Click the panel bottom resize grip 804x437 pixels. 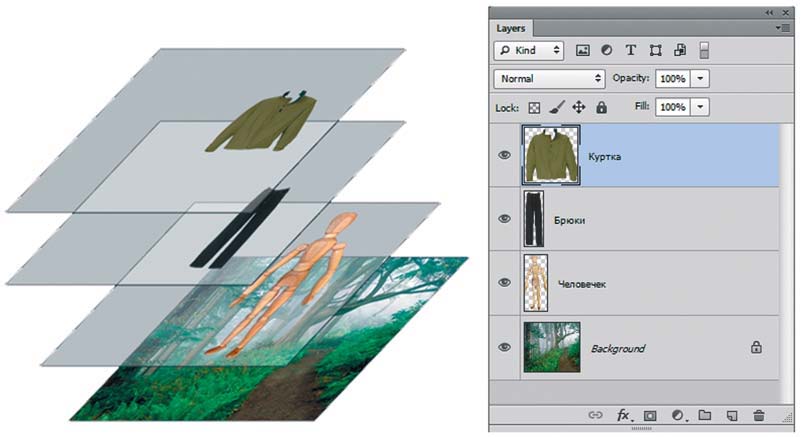pos(641,428)
